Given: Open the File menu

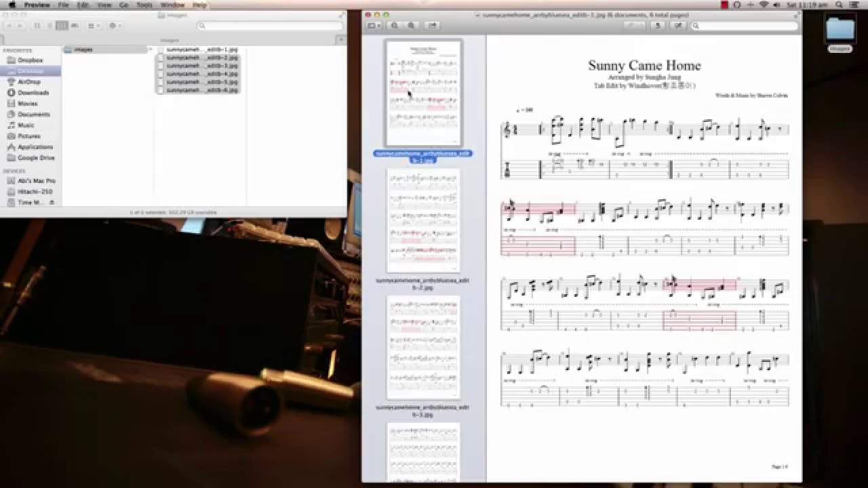Looking at the screenshot, I should click(x=63, y=5).
